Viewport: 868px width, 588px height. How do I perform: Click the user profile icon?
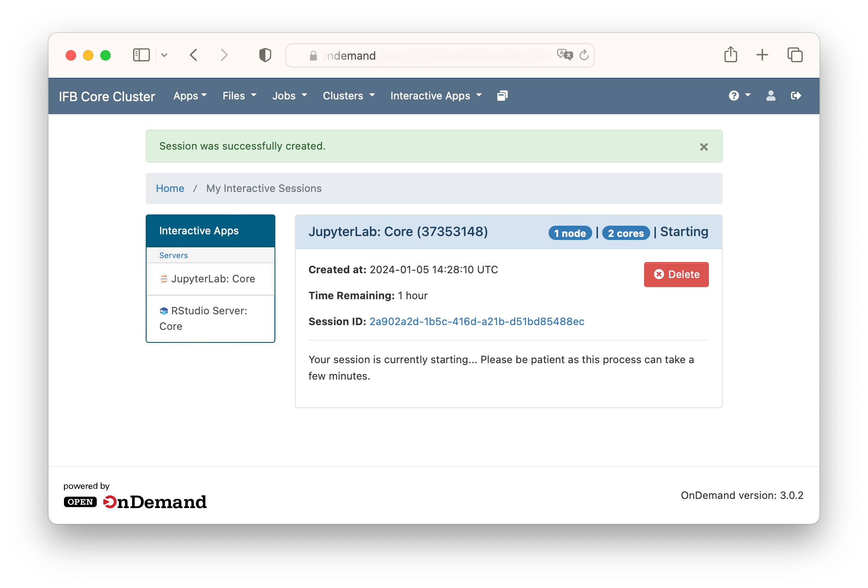(771, 96)
